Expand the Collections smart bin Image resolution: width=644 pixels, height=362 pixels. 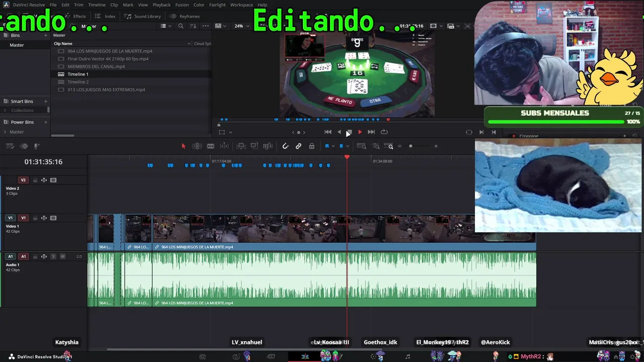coord(5,111)
